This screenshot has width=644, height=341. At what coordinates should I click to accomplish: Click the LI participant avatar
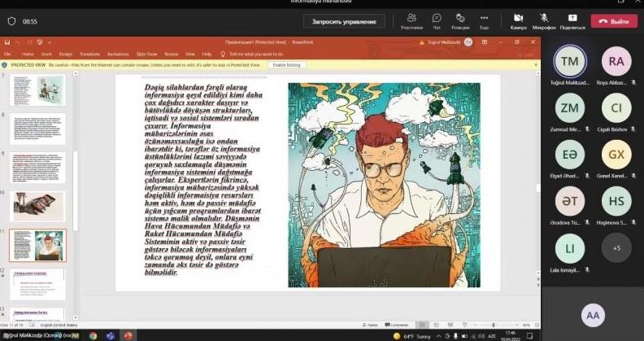pos(570,248)
